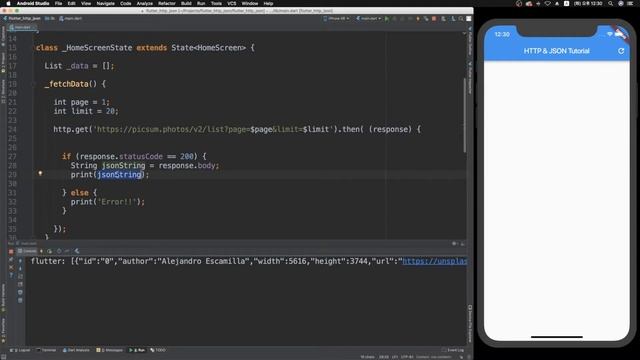Open the Tools menu

click(x=216, y=3)
